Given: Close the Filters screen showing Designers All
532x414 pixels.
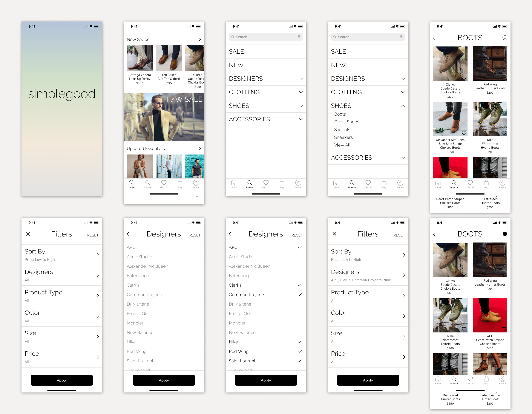Looking at the screenshot, I should 28,234.
